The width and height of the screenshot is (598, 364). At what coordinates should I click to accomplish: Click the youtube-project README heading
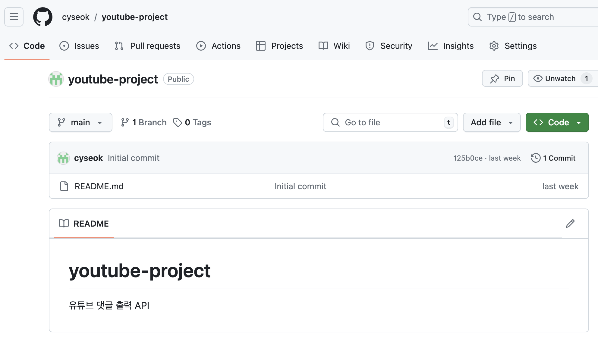click(x=140, y=271)
